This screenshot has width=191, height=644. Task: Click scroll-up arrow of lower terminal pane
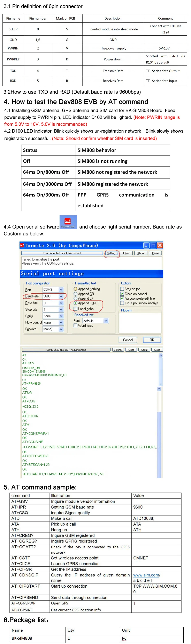coord(159,389)
